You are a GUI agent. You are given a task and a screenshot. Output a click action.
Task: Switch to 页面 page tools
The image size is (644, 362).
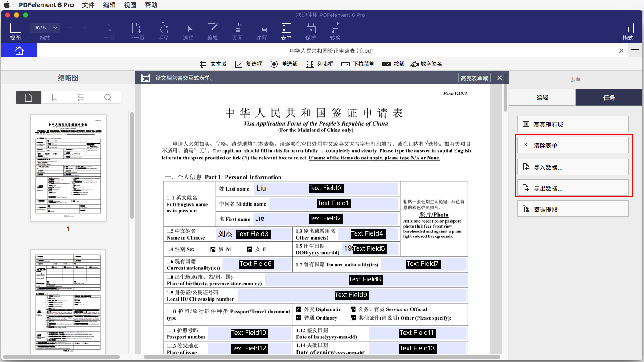pos(237,31)
